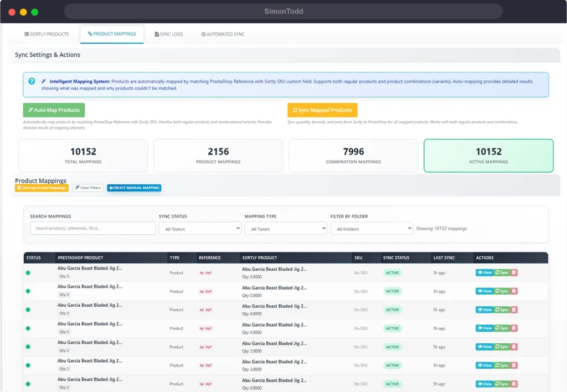This screenshot has width=567, height=392.
Task: Click green status dot of first mapping
Action: 28,272
